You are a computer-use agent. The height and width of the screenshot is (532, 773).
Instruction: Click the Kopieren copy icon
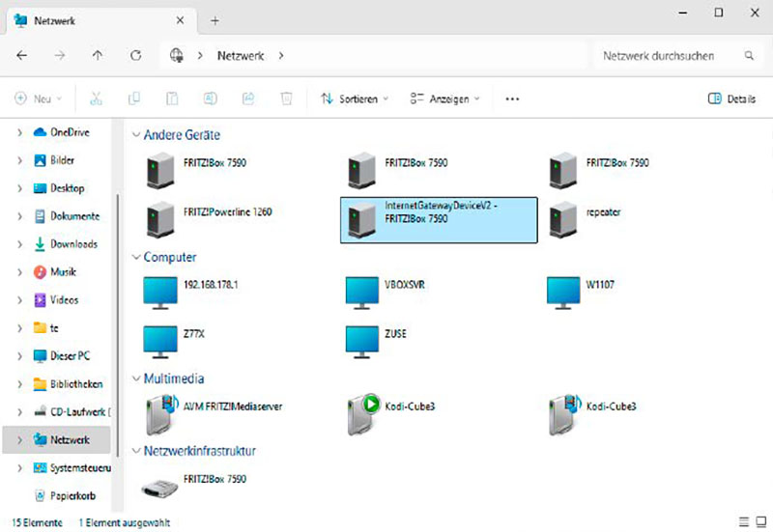click(x=134, y=98)
